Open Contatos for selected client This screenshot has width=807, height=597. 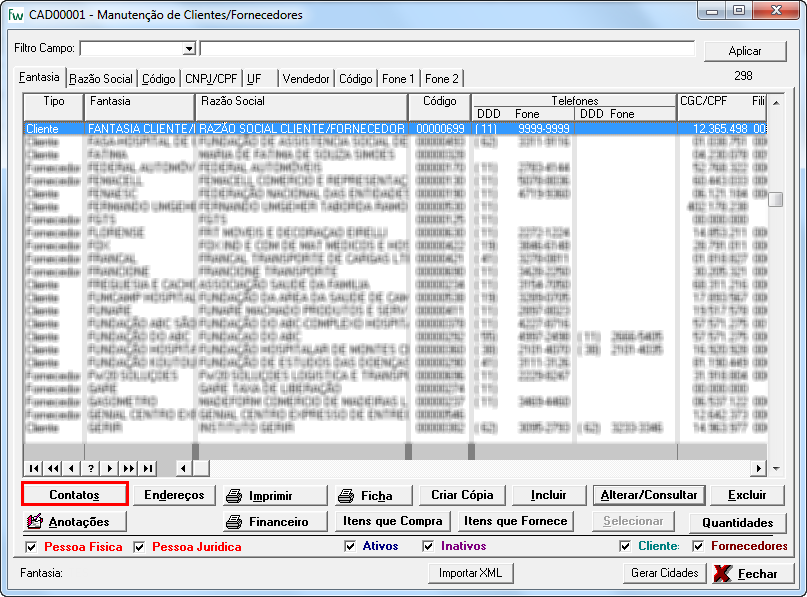click(75, 495)
